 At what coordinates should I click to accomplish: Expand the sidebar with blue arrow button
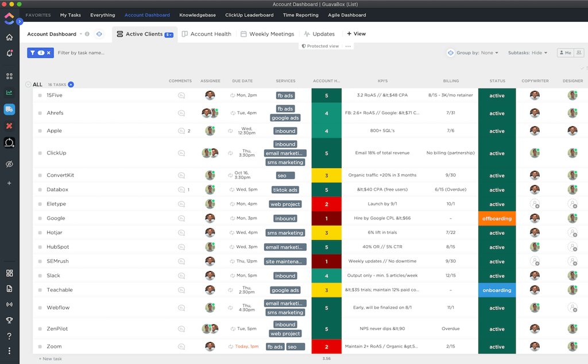(20, 22)
